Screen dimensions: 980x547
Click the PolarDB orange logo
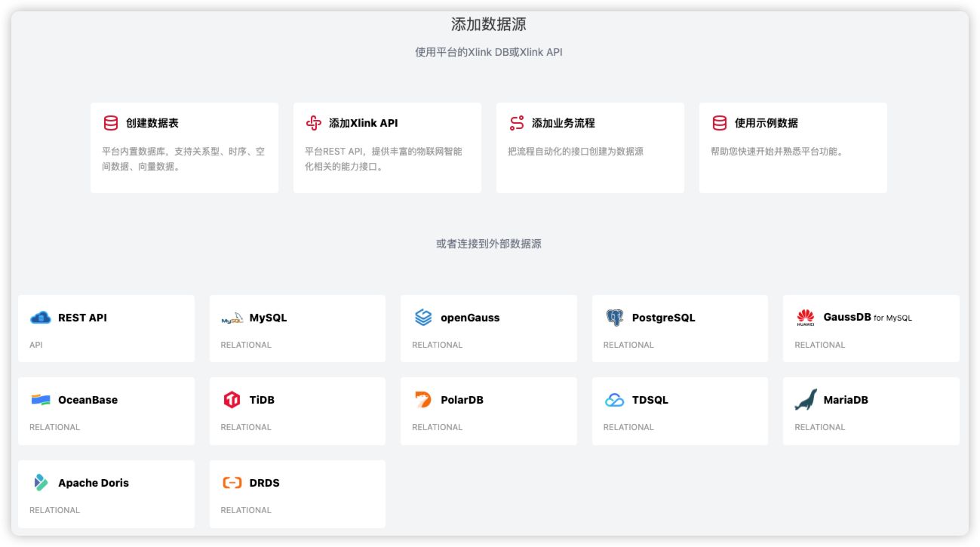(423, 400)
